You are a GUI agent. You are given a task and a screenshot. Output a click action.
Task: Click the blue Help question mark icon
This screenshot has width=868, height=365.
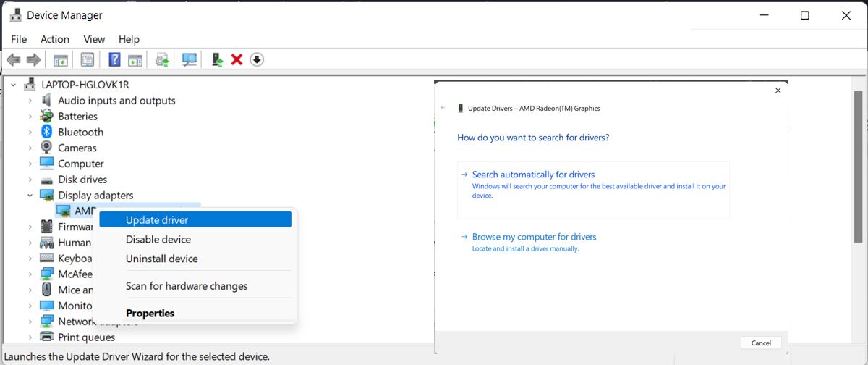114,59
